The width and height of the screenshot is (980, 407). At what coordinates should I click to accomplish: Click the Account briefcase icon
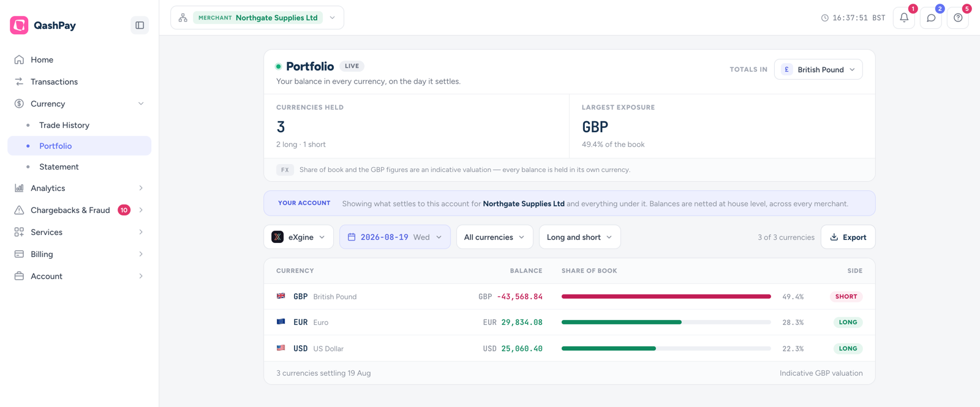click(19, 276)
